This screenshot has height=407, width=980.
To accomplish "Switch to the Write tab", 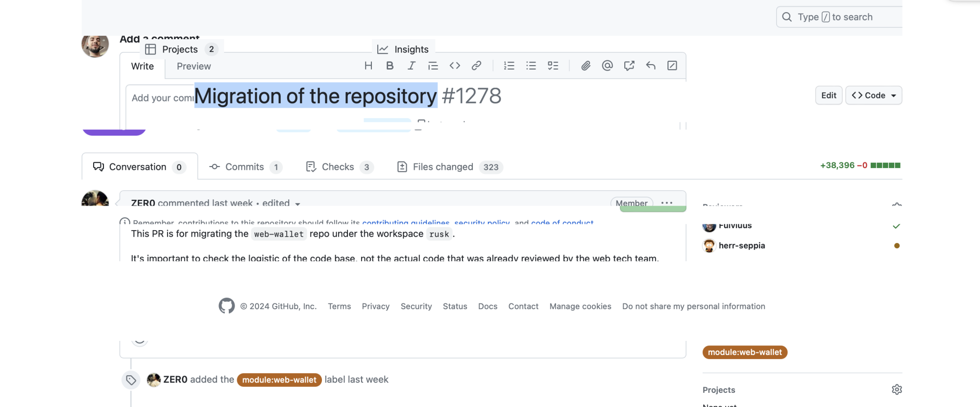I will (x=143, y=67).
